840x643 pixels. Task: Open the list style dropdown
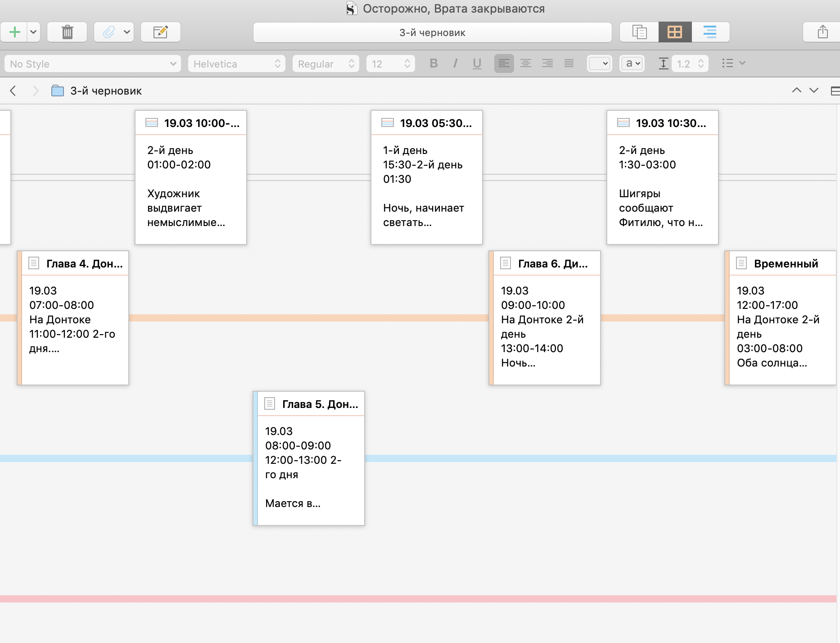pos(734,63)
